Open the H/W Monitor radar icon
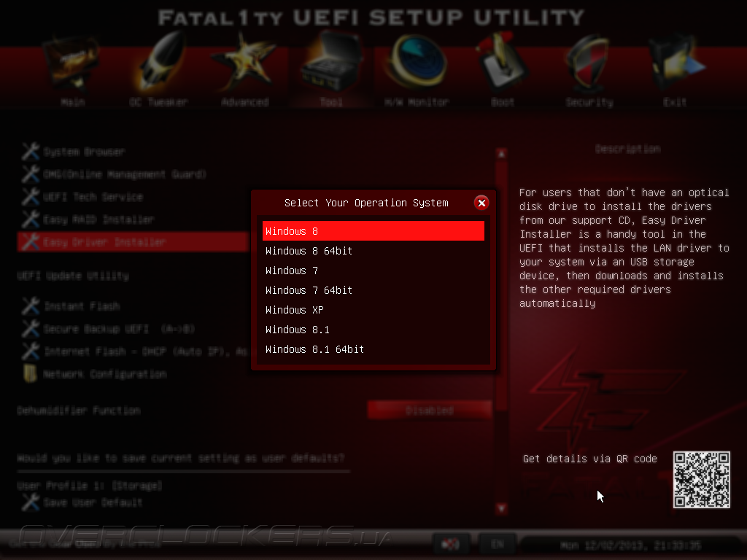Image resolution: width=747 pixels, height=560 pixels. tap(417, 62)
